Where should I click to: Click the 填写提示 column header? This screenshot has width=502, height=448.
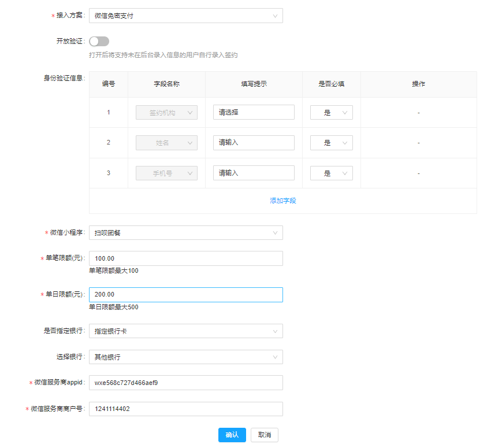click(x=254, y=84)
